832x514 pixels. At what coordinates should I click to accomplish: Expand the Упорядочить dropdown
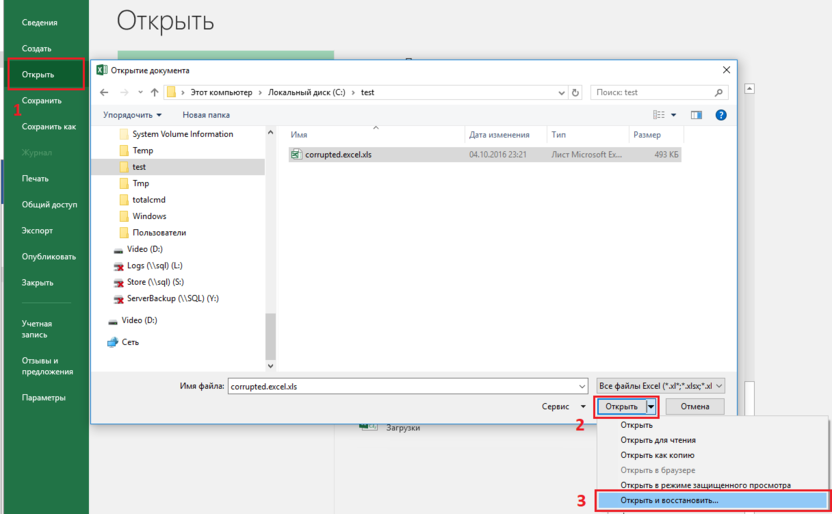[x=132, y=115]
